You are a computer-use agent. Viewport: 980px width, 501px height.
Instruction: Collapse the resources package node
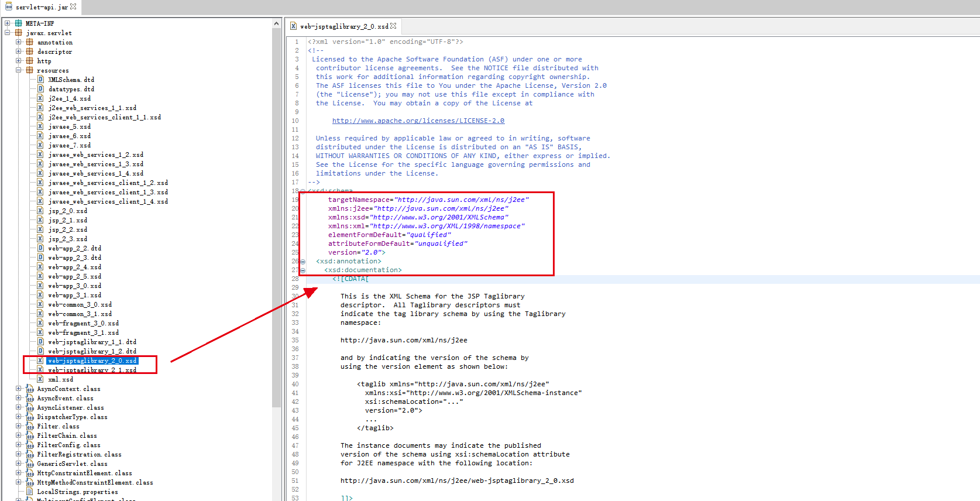coord(19,70)
